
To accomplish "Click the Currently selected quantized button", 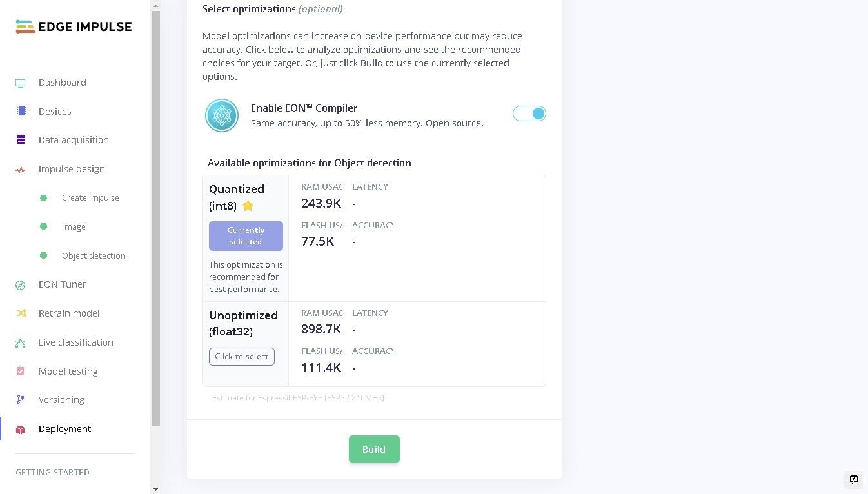I will (246, 236).
